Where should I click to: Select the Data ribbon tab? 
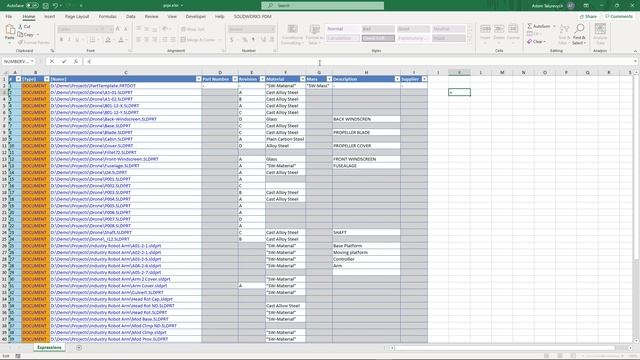pyautogui.click(x=131, y=16)
